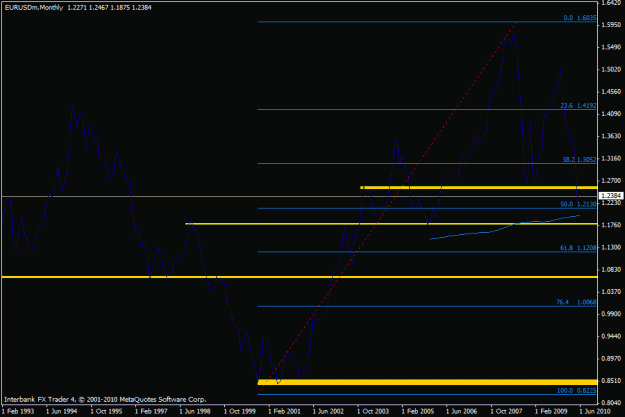Click the 1 Feb 1993 date label
This screenshot has height=417, width=625.
pos(18,411)
